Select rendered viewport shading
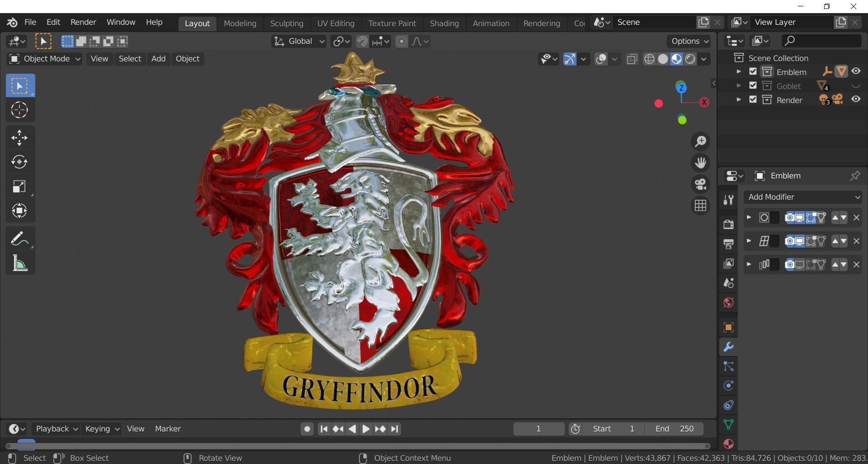The image size is (868, 464). pos(690,59)
